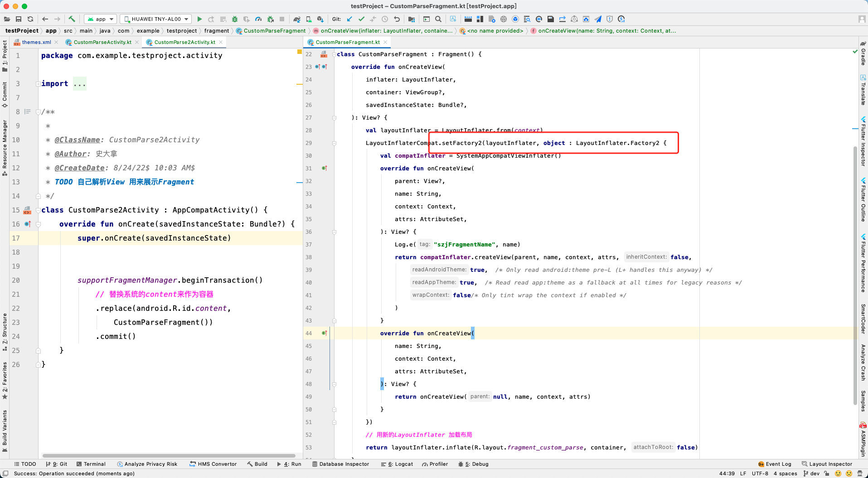Screen dimensions: 868x478
Task: Open the SDK Manager cube icon
Action: (320, 19)
